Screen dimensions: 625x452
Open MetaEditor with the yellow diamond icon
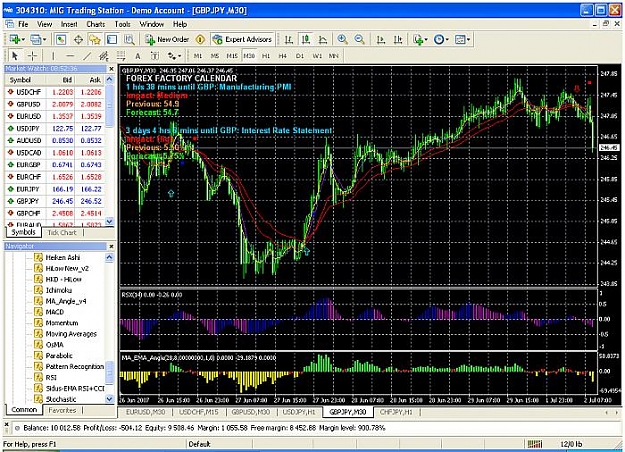[x=200, y=39]
